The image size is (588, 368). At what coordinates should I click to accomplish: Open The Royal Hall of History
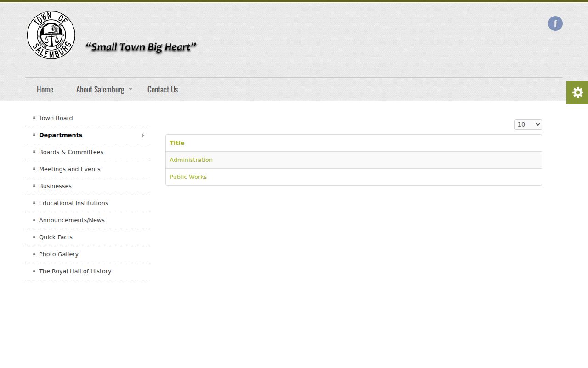click(x=75, y=271)
